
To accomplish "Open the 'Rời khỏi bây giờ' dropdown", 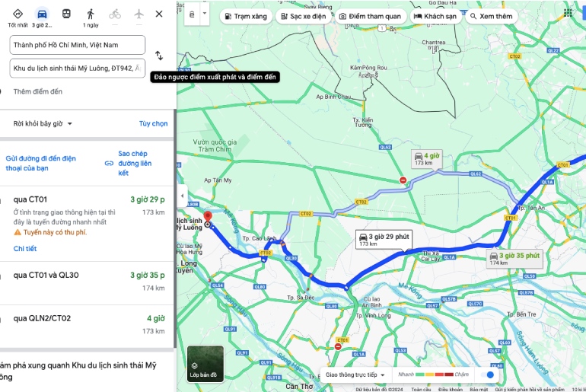I will (43, 123).
